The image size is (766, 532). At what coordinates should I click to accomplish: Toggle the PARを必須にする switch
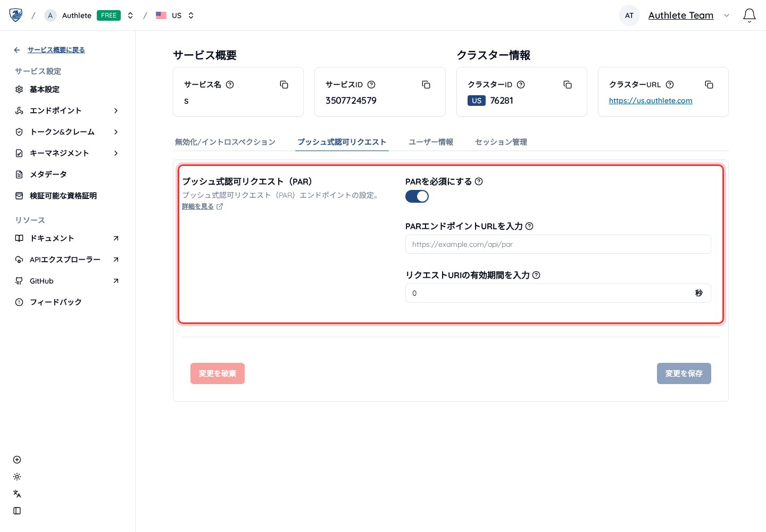[417, 196]
